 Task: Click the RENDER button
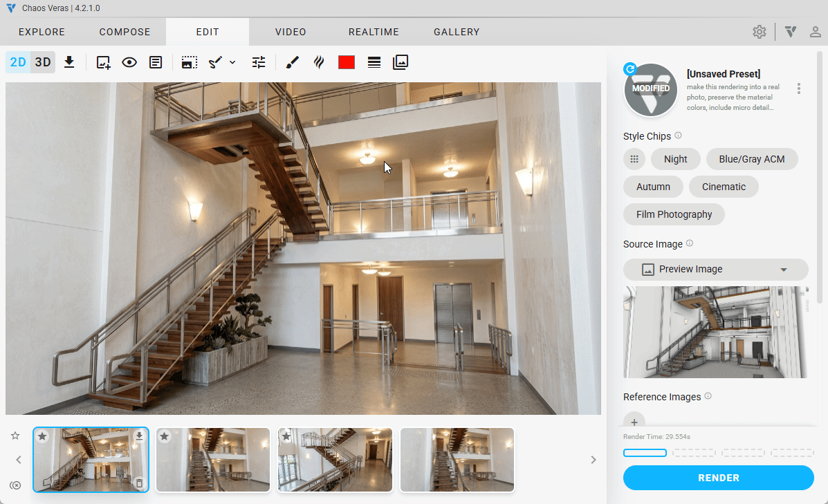tap(718, 478)
